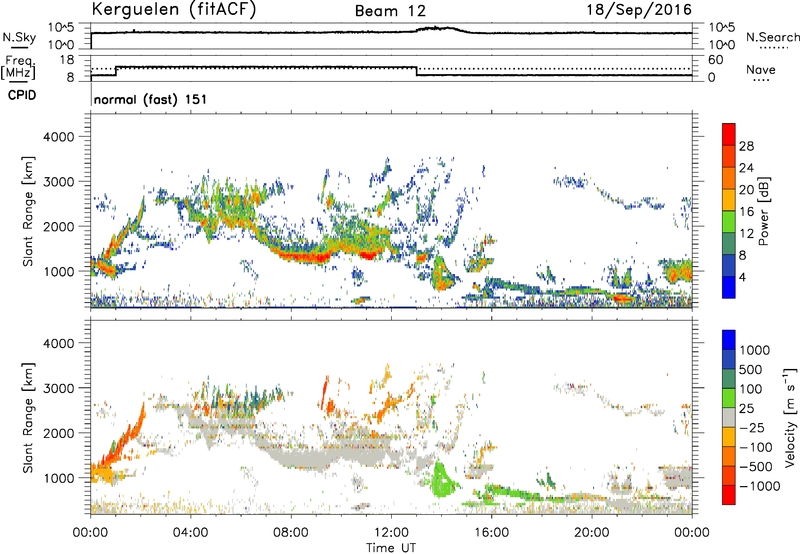Click the '04:00' time axis label
This screenshot has height=554, width=800.
click(x=191, y=533)
